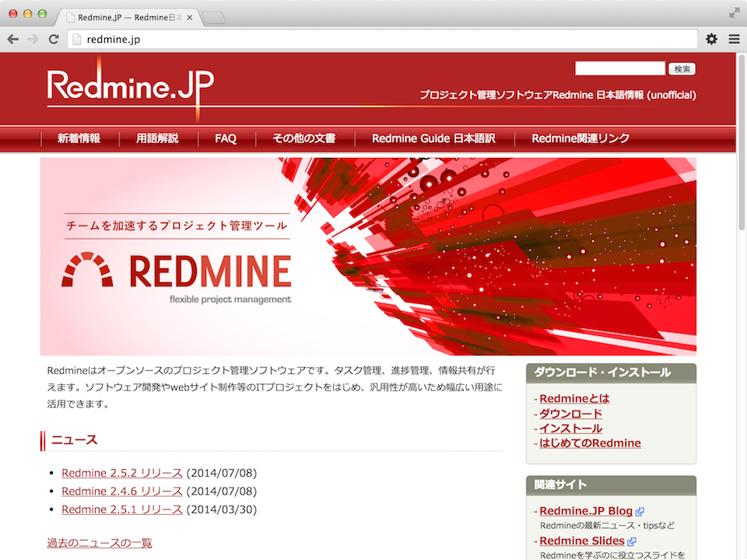
Task: Open the その他の文書 navigation item
Action: tap(304, 138)
